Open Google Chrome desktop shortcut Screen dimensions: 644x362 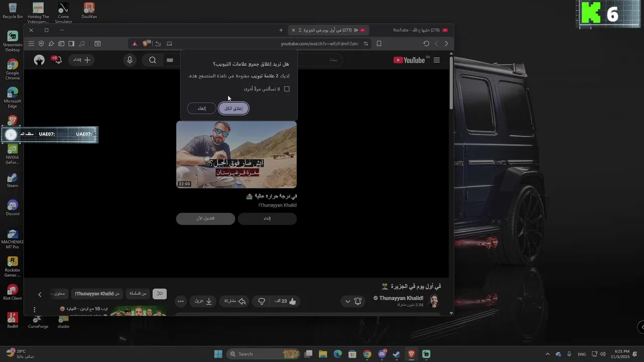pos(13,69)
